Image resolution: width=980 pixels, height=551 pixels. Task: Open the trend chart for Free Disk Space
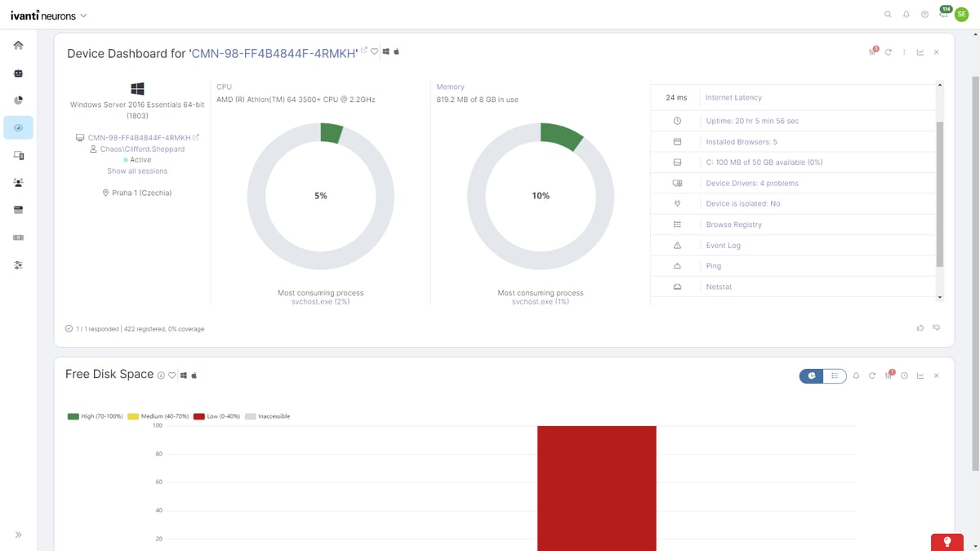click(920, 375)
